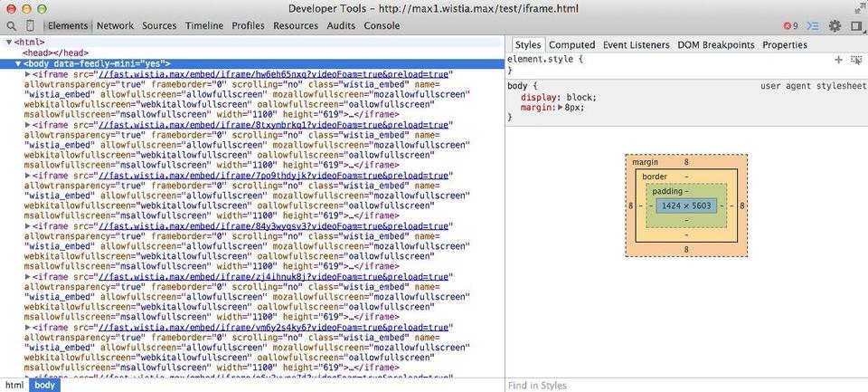
Task: Select the Styles sidebar tab
Action: click(527, 45)
